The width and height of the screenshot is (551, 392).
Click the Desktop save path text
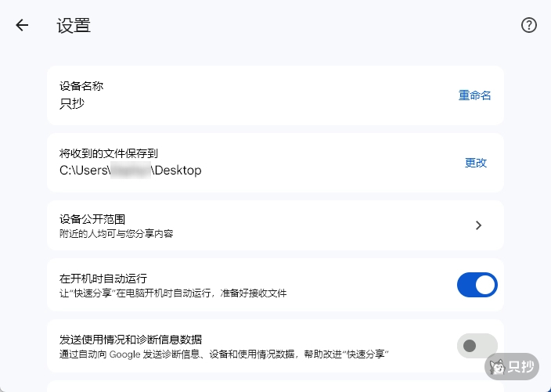click(131, 171)
